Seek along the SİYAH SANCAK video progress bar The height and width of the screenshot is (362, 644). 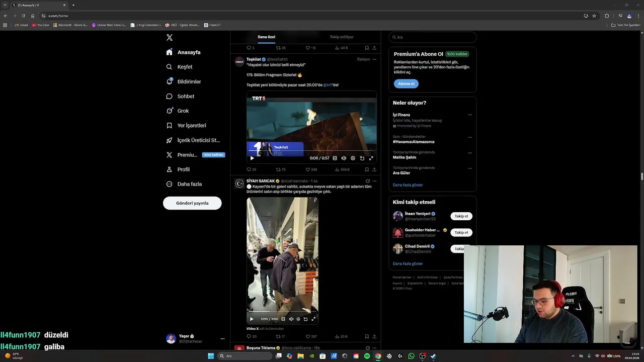click(282, 312)
